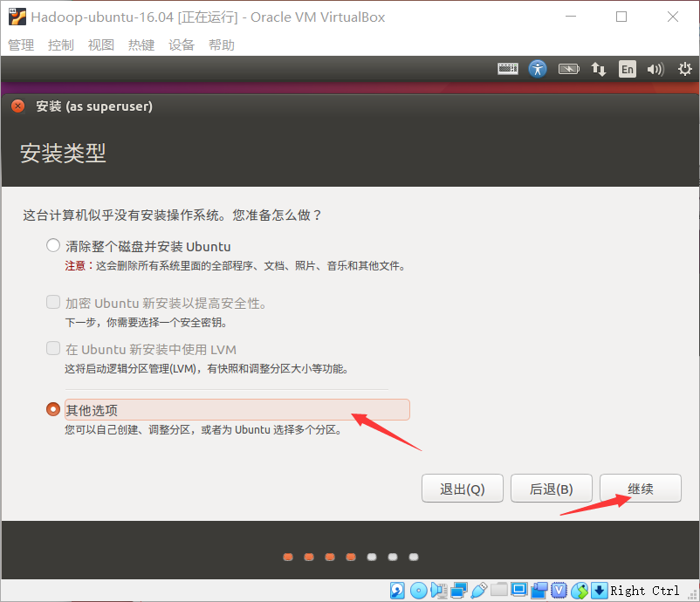Click the 退出(Q) button
The width and height of the screenshot is (700, 602).
(x=463, y=489)
